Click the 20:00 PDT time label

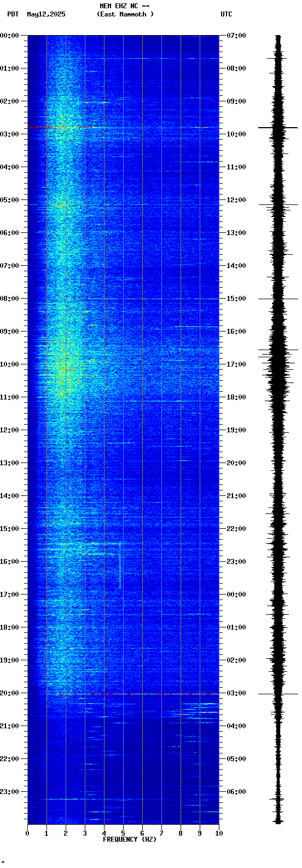click(x=9, y=693)
